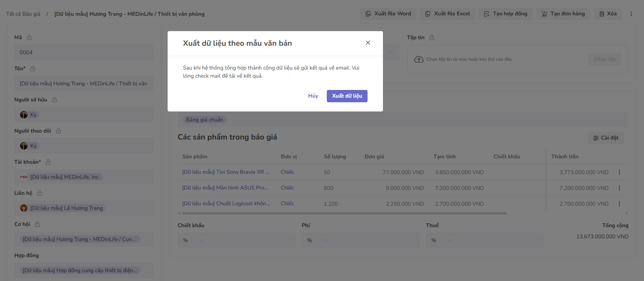Click the Tạo hợp đồng contract icon

coord(486,14)
